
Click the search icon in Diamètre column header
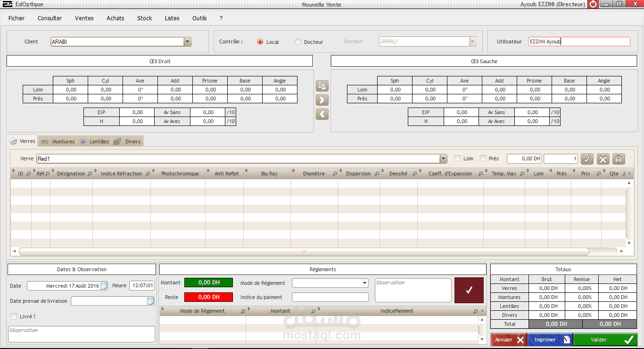(335, 174)
